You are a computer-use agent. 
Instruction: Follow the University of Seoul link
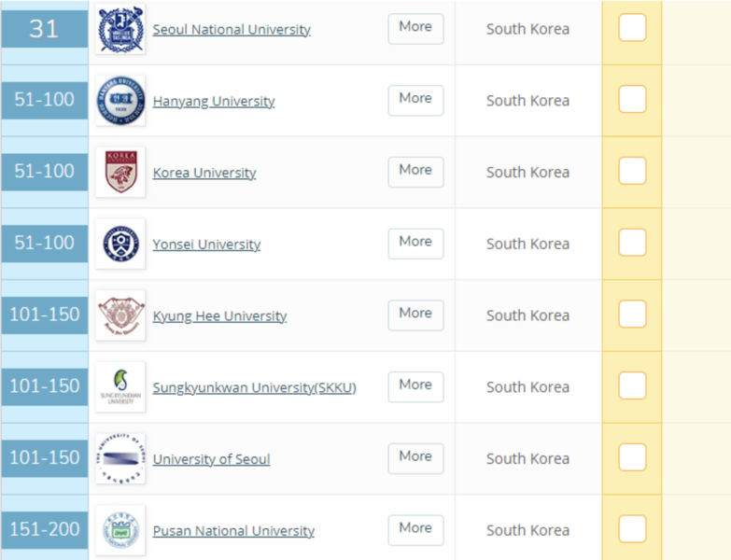211,459
